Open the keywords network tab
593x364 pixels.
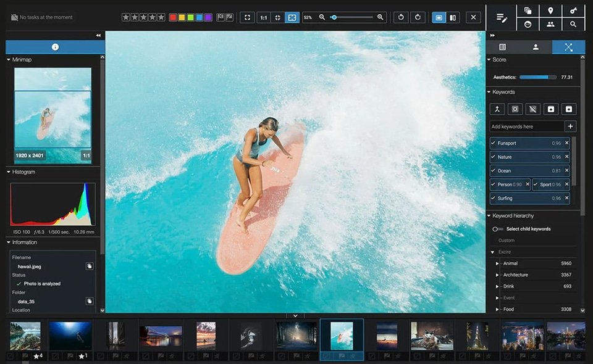[x=568, y=47]
